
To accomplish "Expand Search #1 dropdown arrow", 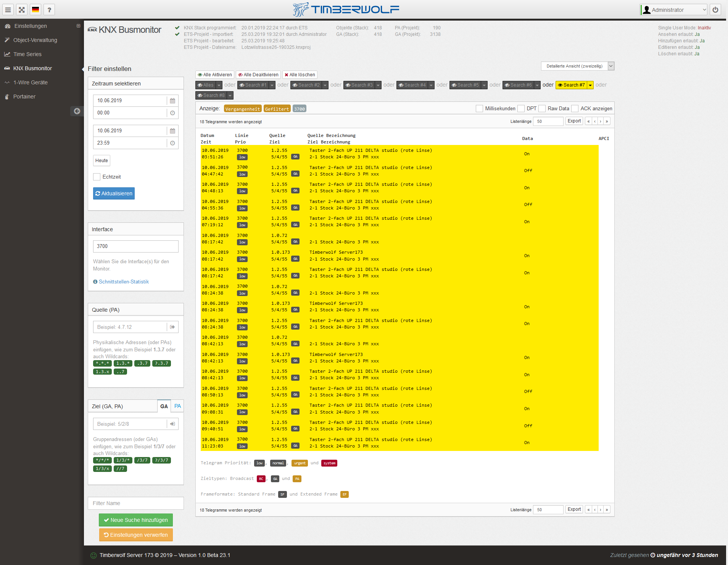I will tap(272, 85).
